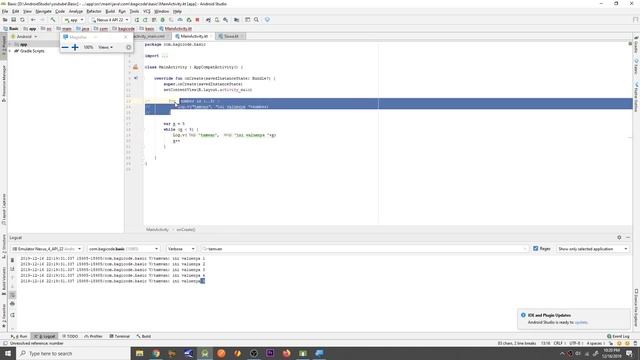Click the onCreate() breadcrumb below editor
This screenshot has height=360, width=640.
pyautogui.click(x=186, y=230)
